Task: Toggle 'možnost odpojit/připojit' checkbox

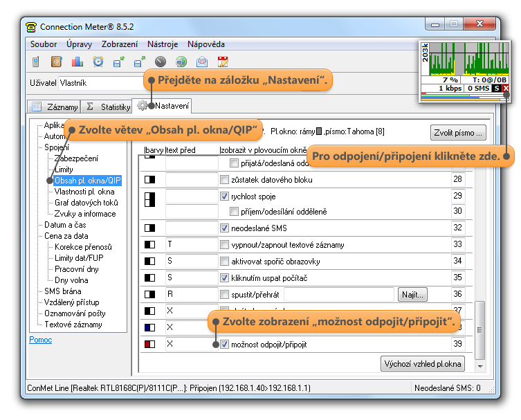Action: point(225,345)
